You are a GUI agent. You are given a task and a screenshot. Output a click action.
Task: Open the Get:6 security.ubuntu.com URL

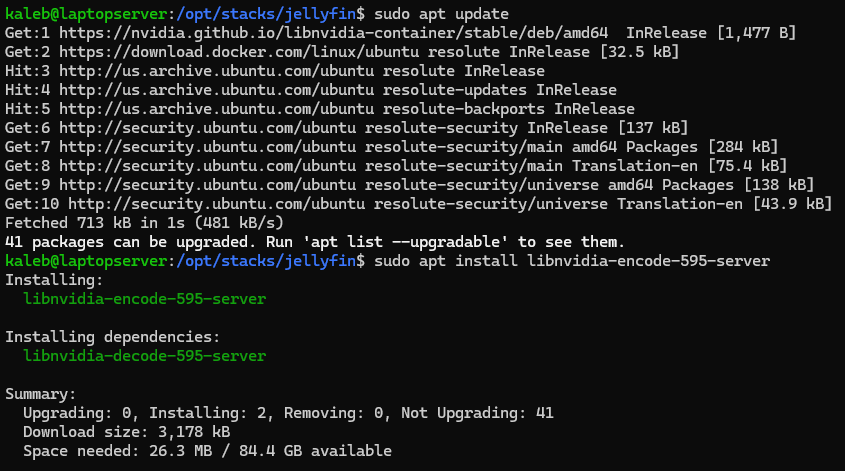coord(207,128)
